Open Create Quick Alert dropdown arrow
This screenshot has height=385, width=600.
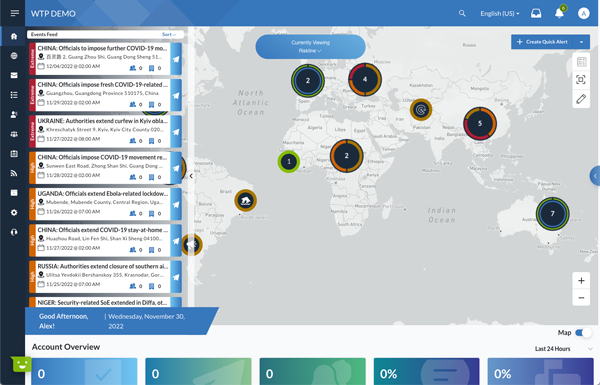[x=582, y=42]
